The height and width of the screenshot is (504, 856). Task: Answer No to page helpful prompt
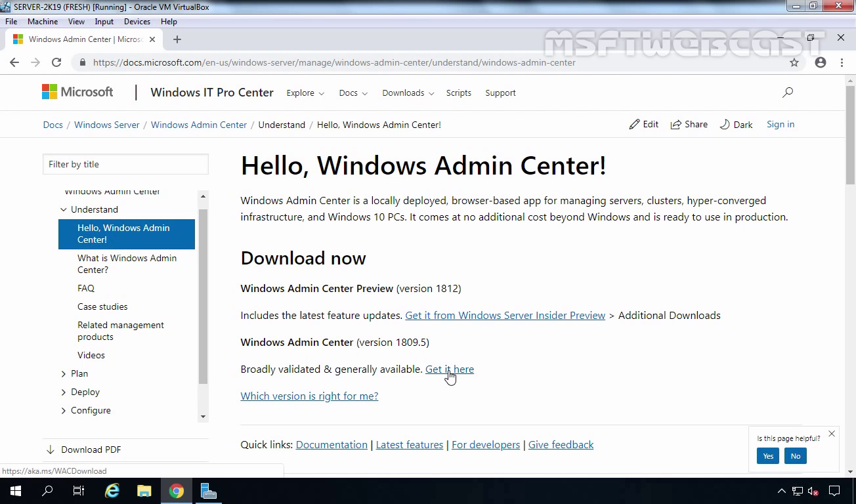(x=796, y=456)
